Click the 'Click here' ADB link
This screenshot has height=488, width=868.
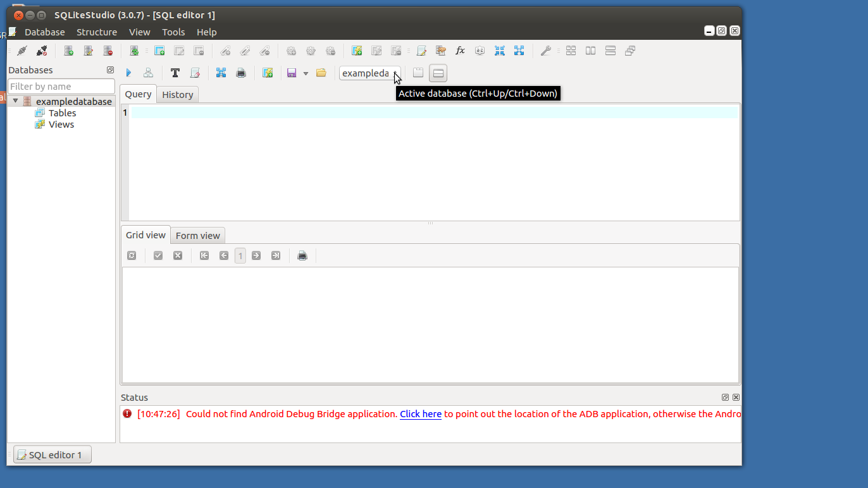tap(421, 414)
